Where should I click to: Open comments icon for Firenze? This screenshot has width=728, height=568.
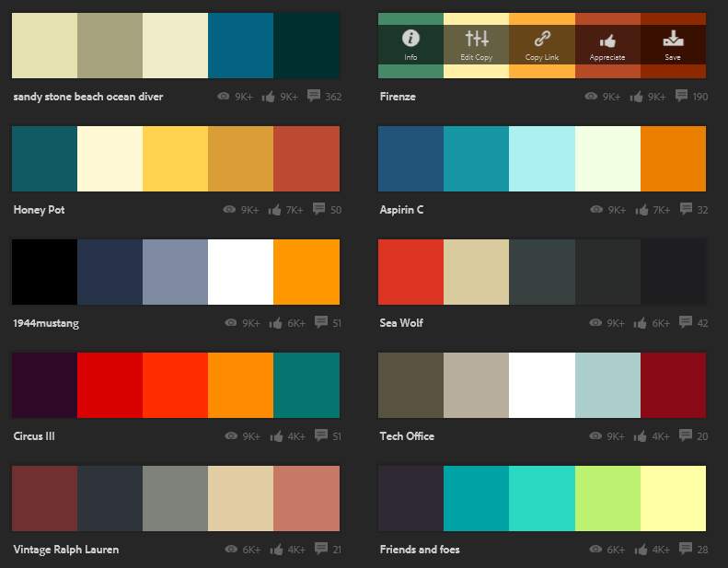pyautogui.click(x=681, y=96)
